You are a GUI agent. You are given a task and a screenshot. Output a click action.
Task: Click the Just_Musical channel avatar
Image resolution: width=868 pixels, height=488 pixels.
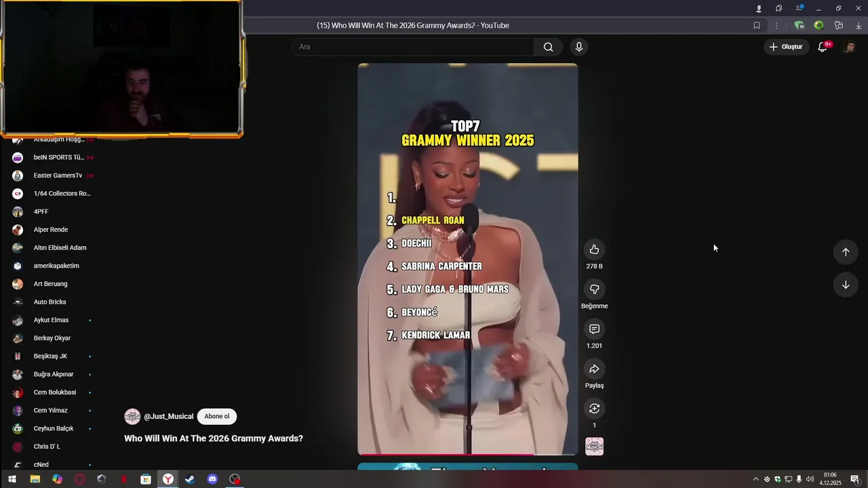[132, 416]
